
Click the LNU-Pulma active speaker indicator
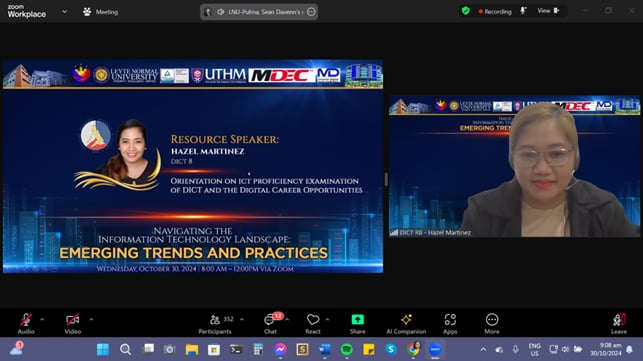click(259, 12)
